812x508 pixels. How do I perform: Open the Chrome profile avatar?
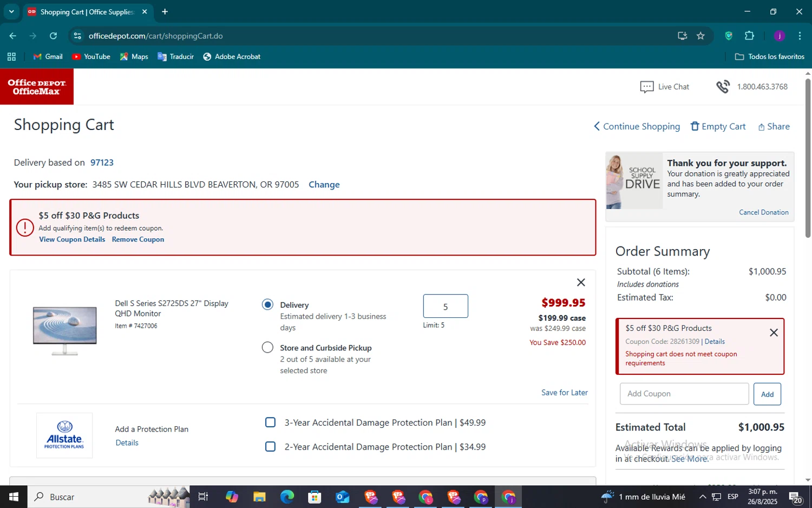[x=780, y=36]
